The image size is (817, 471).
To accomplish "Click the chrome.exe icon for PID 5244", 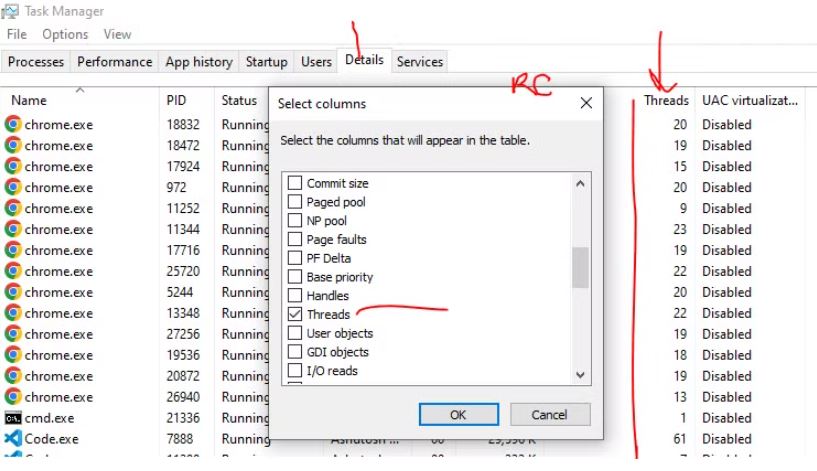I will tap(13, 292).
